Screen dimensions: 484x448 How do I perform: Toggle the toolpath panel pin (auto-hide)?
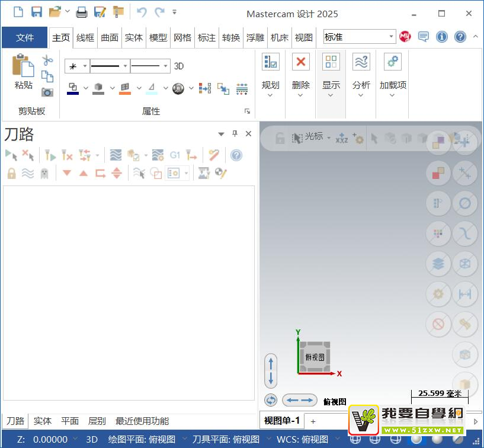coord(235,134)
